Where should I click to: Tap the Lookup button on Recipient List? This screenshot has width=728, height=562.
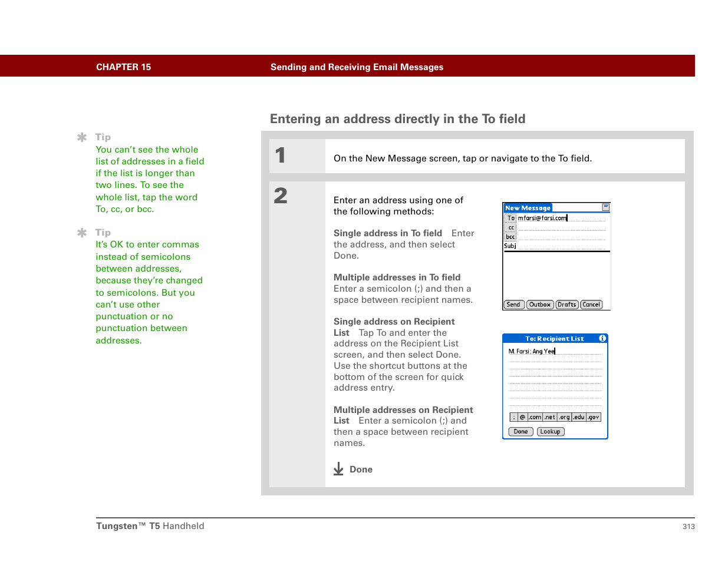coord(550,432)
